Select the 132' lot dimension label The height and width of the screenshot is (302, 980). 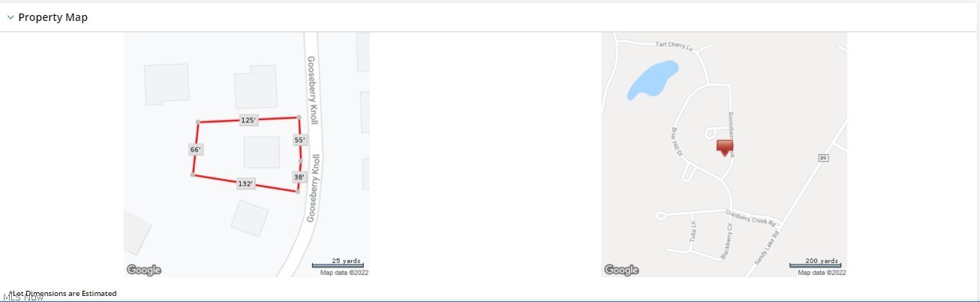coord(247,184)
